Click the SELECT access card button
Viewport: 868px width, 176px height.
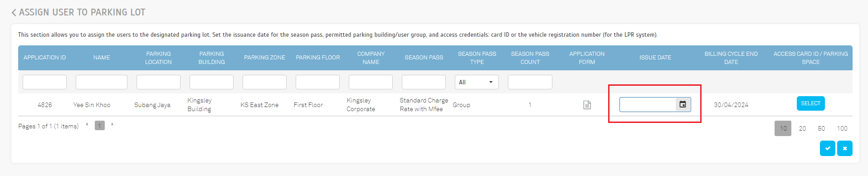pos(810,103)
